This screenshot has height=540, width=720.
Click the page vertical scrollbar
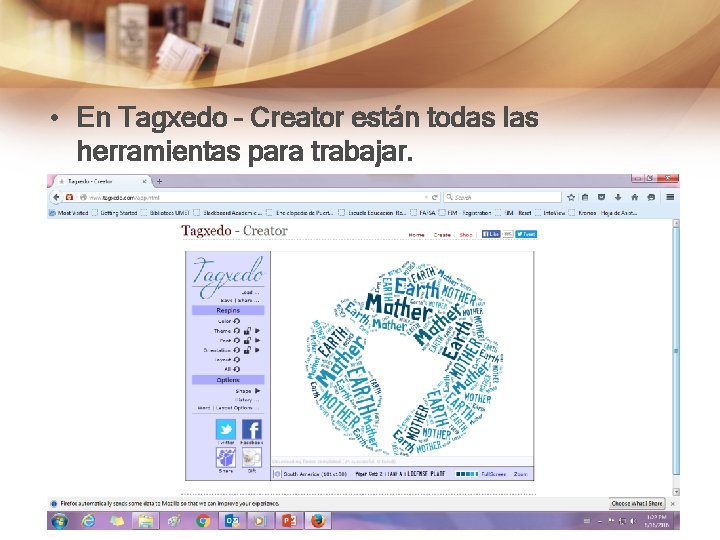[x=676, y=351]
